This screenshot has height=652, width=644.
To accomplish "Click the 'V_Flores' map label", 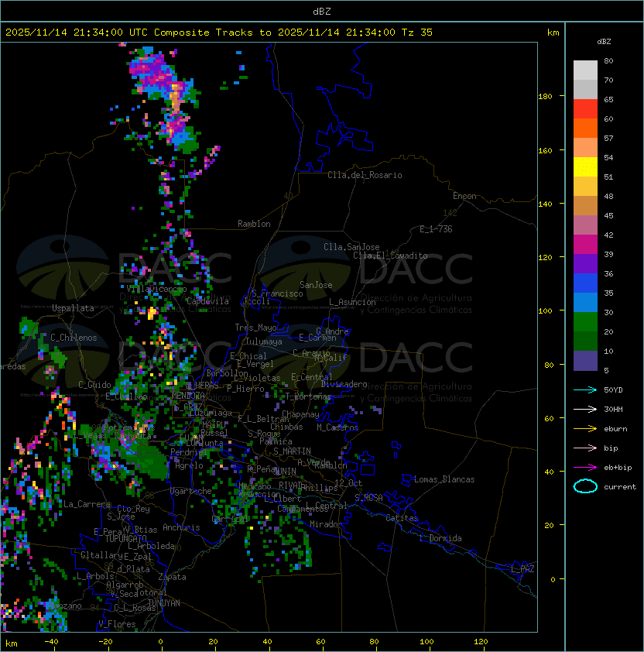I will (117, 624).
